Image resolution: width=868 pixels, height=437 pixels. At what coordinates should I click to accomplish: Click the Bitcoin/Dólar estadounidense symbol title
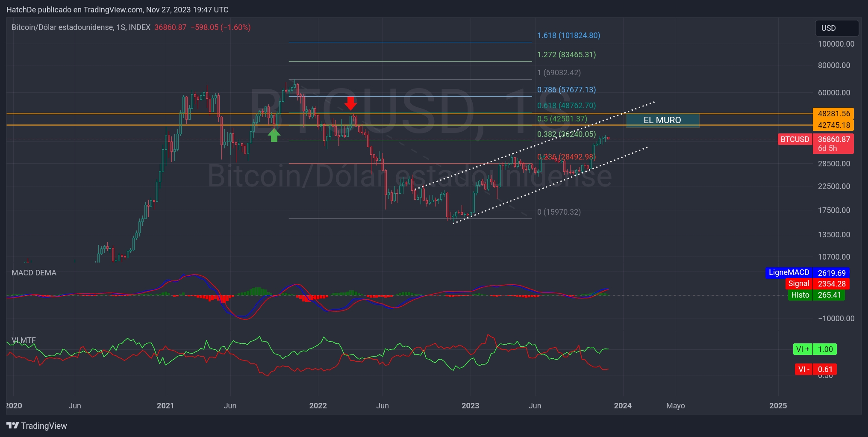(81, 27)
